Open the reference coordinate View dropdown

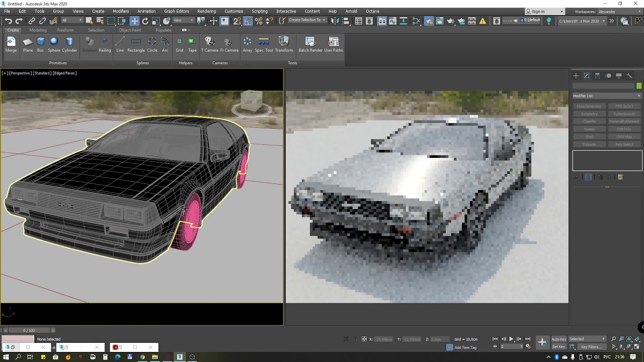coord(184,21)
